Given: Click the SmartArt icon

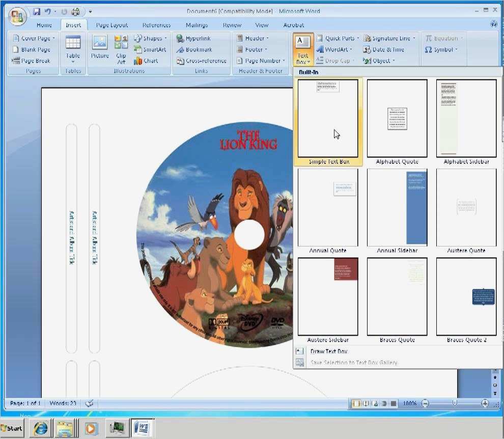Looking at the screenshot, I should coord(150,50).
